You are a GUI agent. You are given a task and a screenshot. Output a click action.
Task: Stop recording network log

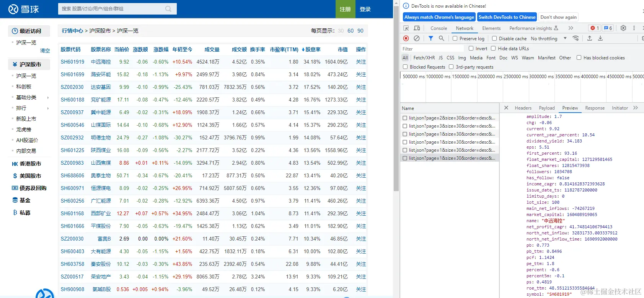pyautogui.click(x=406, y=38)
